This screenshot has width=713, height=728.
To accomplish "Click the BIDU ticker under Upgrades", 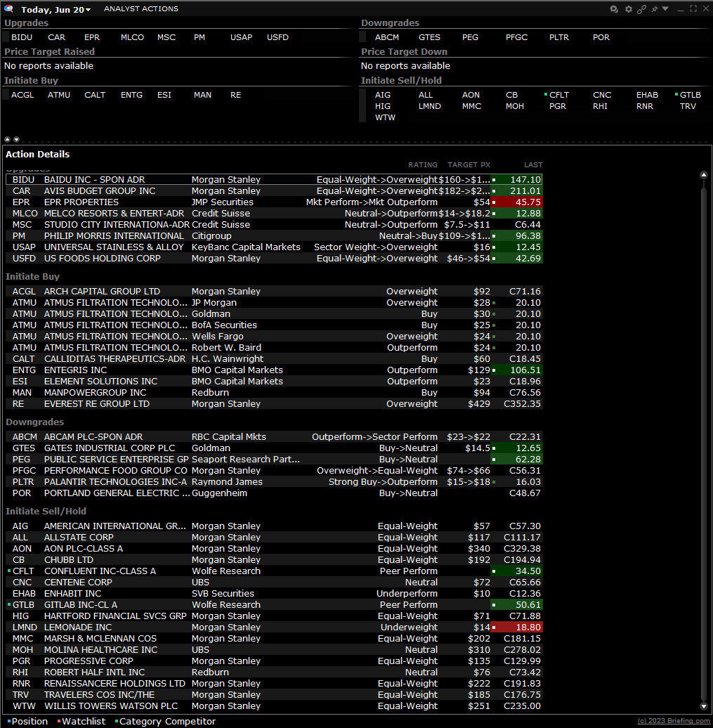I will point(22,37).
